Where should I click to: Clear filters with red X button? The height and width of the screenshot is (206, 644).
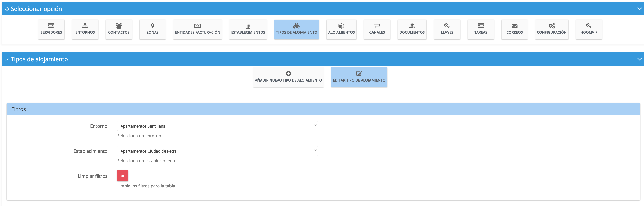click(122, 176)
